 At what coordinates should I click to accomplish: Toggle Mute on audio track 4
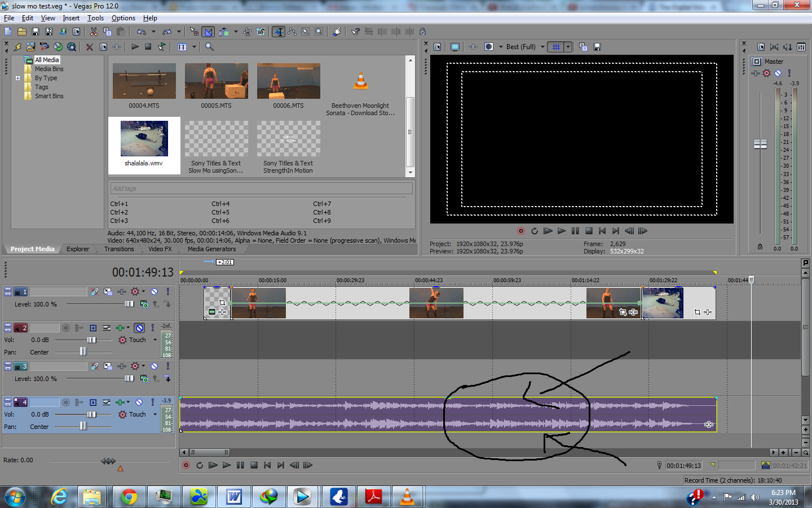point(139,402)
